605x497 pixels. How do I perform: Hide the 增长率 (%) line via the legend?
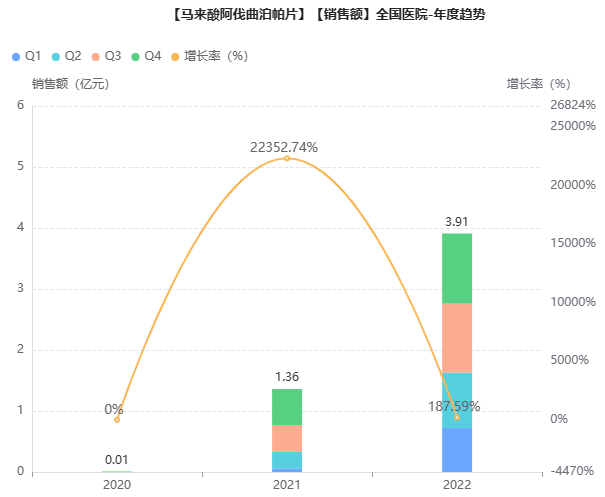[x=210, y=55]
